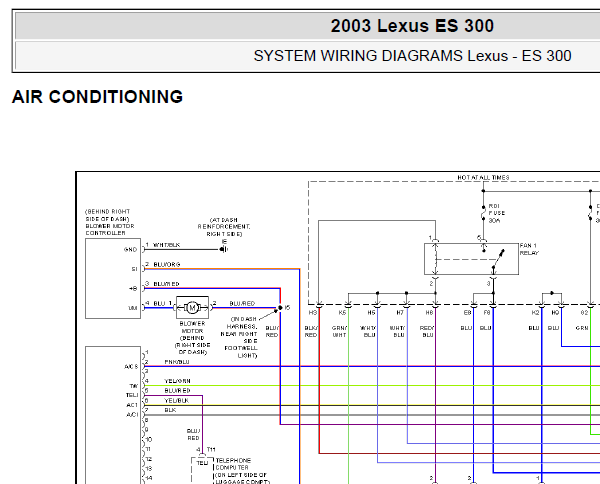Click the 'GND' pin label
600x484 pixels.
[x=130, y=249]
